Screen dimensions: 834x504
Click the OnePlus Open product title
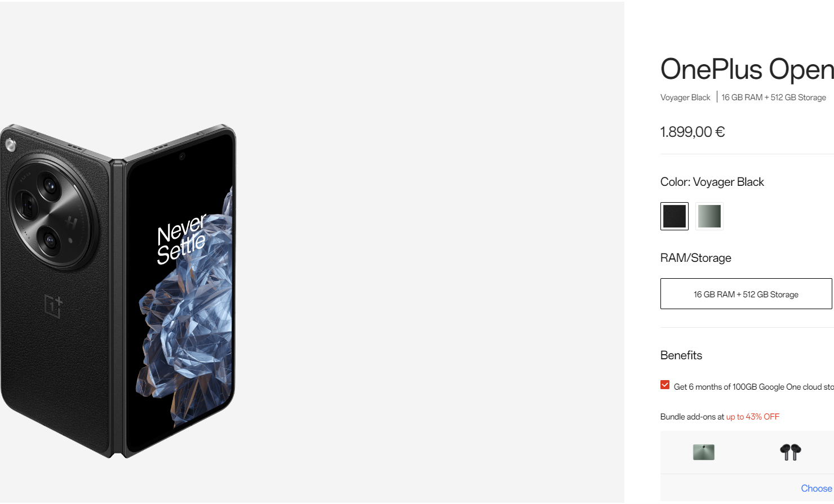coord(747,69)
